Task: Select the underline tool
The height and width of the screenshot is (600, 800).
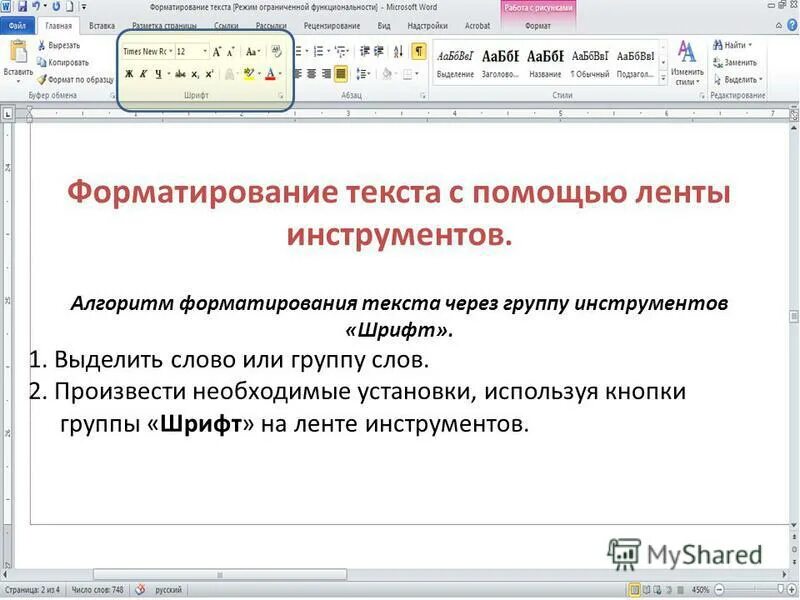Action: point(158,72)
